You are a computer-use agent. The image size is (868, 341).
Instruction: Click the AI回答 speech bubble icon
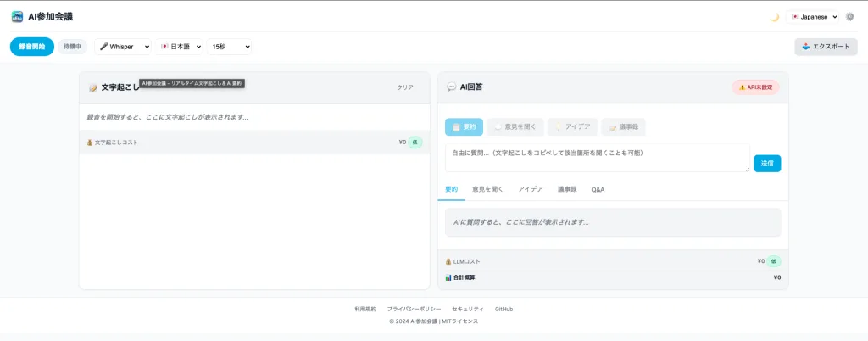click(451, 87)
